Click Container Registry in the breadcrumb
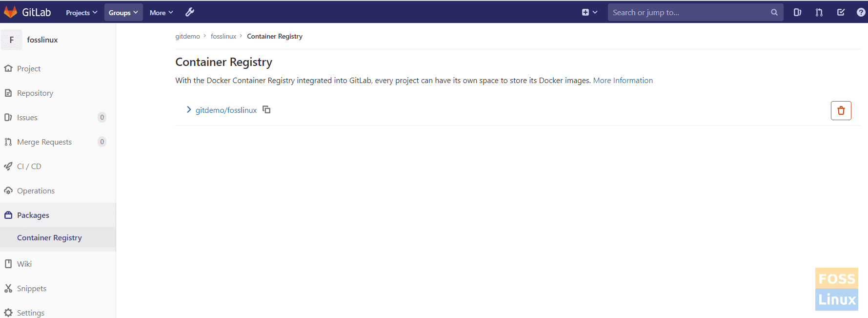Screen dimensions: 868x318 (x=275, y=36)
